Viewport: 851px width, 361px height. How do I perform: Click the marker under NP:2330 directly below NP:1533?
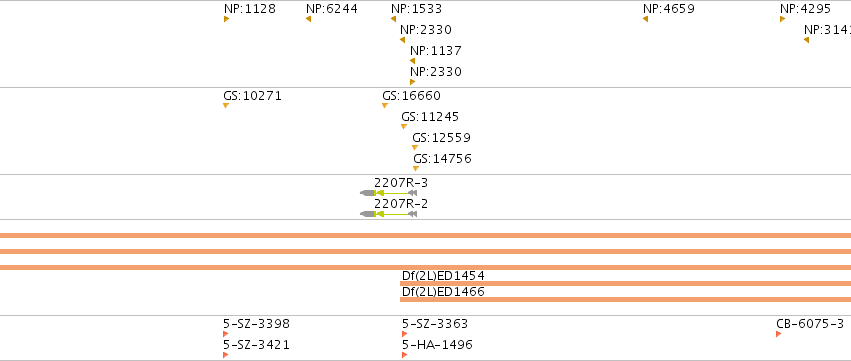point(402,40)
